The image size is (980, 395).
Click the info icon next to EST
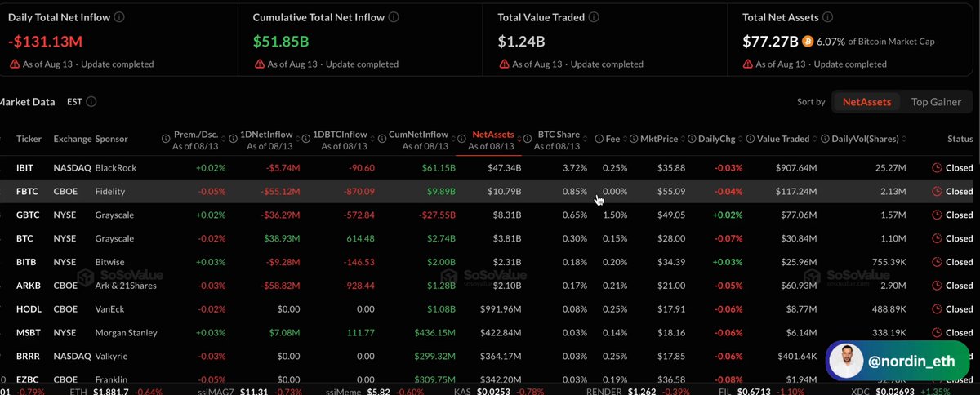pyautogui.click(x=91, y=102)
